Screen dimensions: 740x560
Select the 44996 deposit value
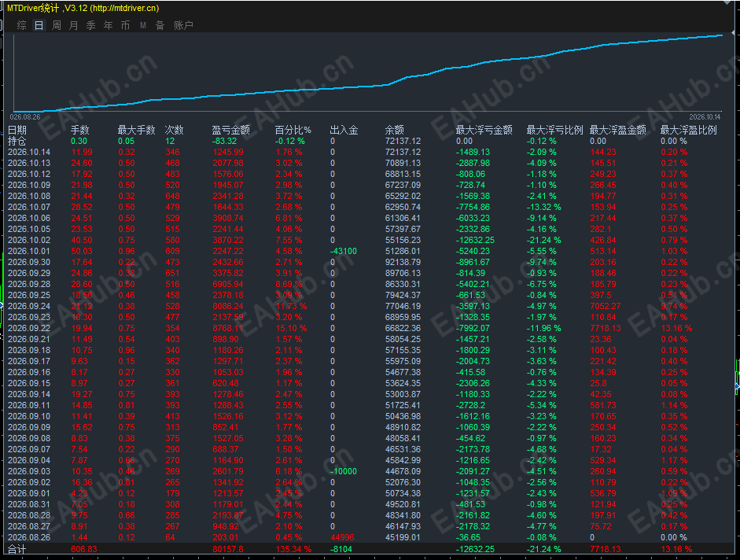click(343, 537)
